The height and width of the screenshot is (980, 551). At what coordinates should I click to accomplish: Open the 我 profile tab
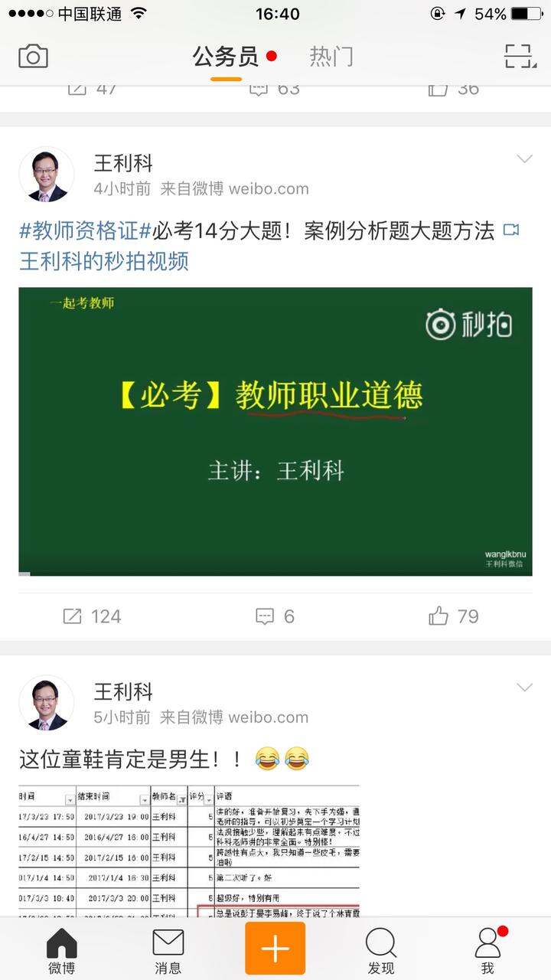click(x=487, y=950)
